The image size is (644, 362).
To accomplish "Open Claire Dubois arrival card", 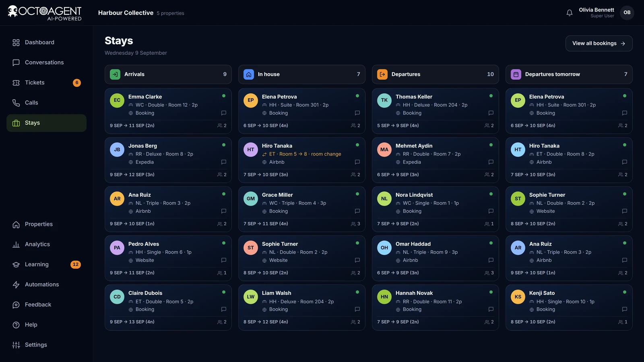I will pyautogui.click(x=168, y=307).
